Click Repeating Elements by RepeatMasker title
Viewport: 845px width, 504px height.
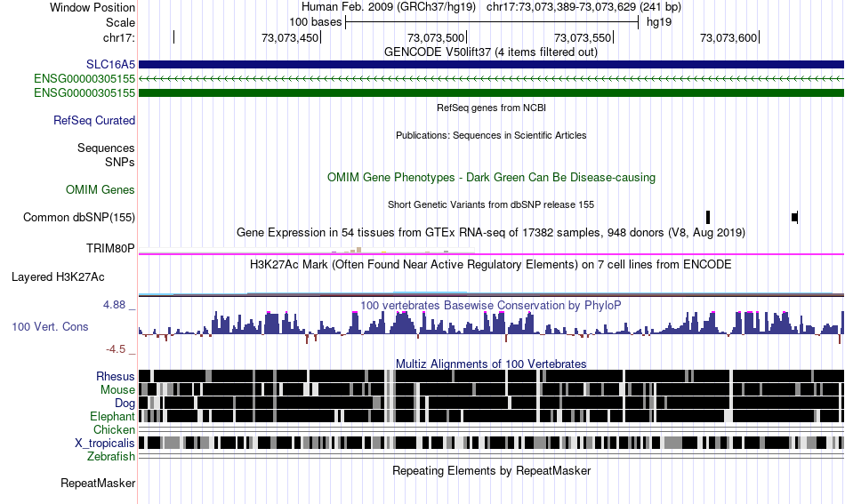click(x=492, y=470)
